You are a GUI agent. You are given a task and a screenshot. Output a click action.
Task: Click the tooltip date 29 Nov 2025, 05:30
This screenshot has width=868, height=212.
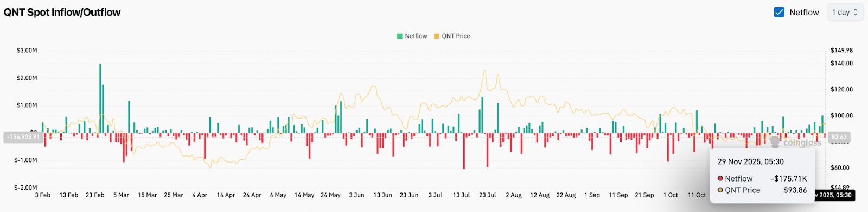(751, 161)
